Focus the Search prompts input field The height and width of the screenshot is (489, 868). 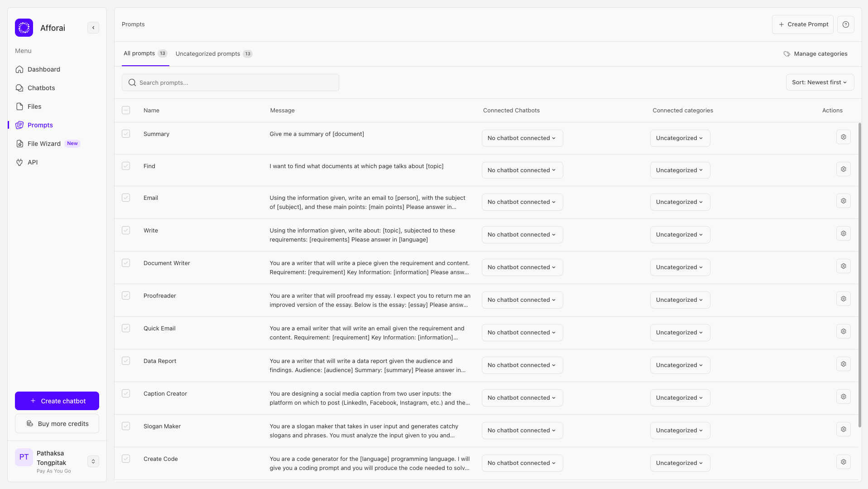[230, 82]
